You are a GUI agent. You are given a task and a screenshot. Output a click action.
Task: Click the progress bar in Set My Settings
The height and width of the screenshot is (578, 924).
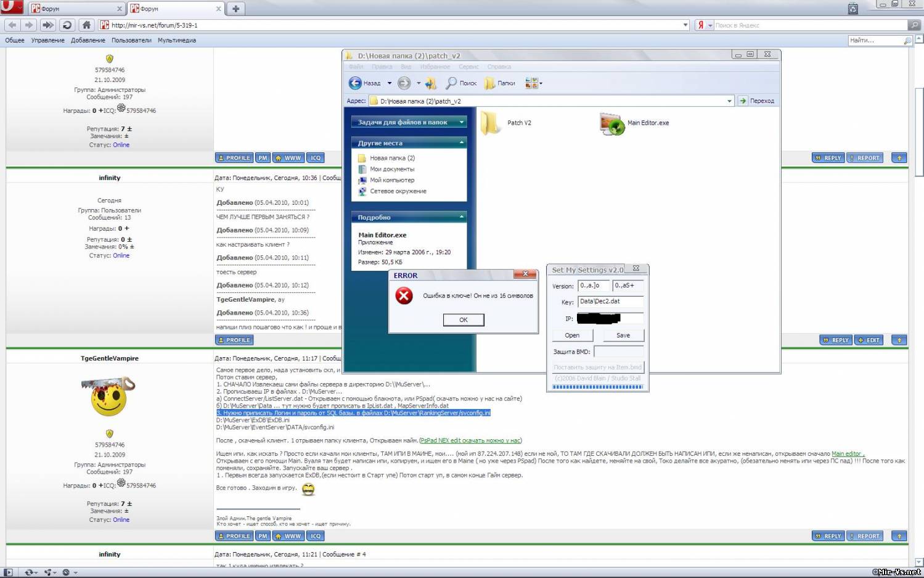coord(597,387)
